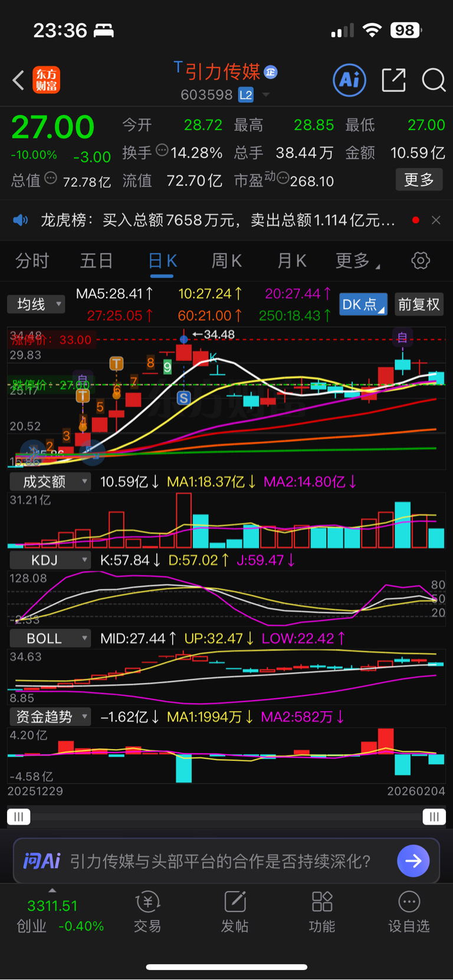Switch to the 月K tab
The height and width of the screenshot is (980, 453).
(291, 260)
